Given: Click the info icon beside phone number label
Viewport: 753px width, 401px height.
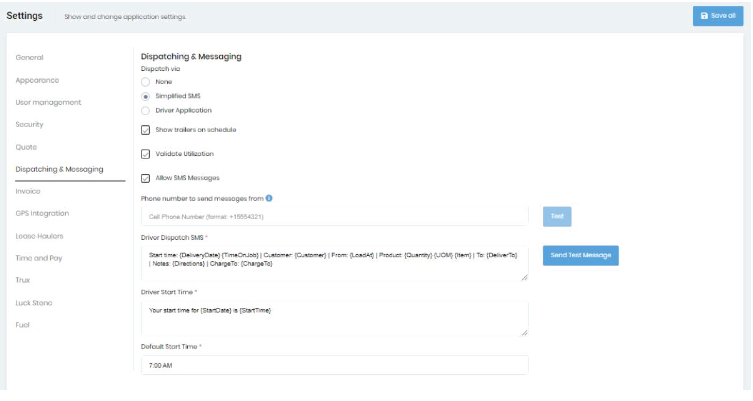Looking at the screenshot, I should tap(270, 198).
